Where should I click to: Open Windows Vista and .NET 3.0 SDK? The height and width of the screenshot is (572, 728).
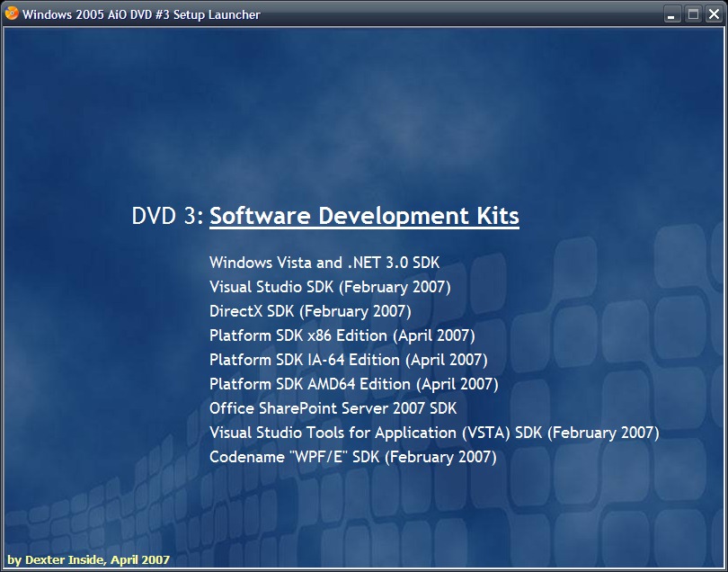pyautogui.click(x=324, y=263)
